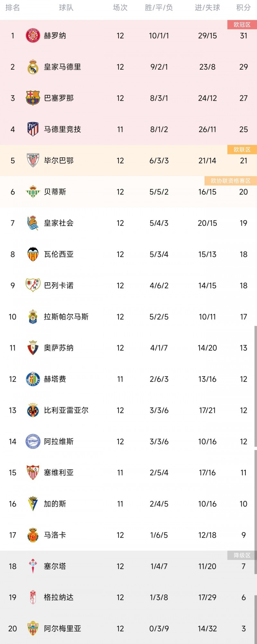This screenshot has height=644, width=257.
Task: Tap the Real Madrid crest
Action: [x=33, y=67]
